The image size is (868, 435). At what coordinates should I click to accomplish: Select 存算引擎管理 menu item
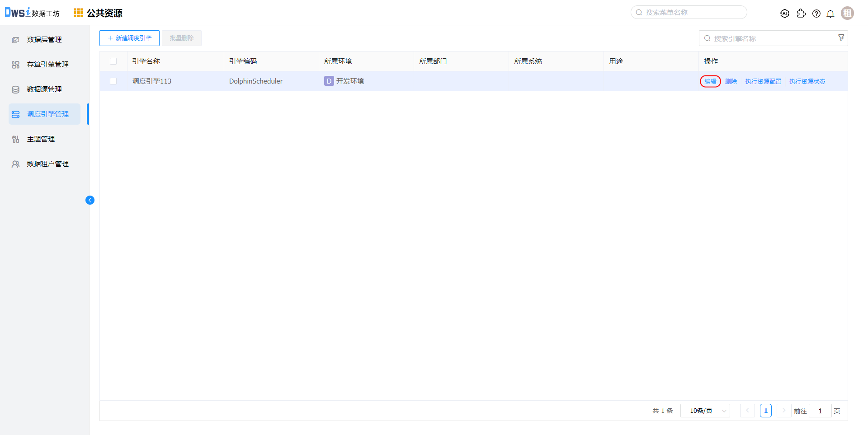click(47, 65)
